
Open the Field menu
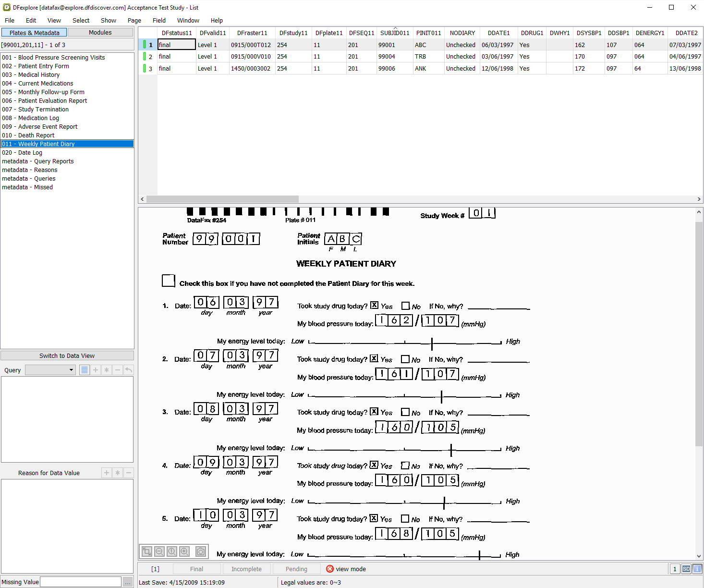pyautogui.click(x=159, y=21)
